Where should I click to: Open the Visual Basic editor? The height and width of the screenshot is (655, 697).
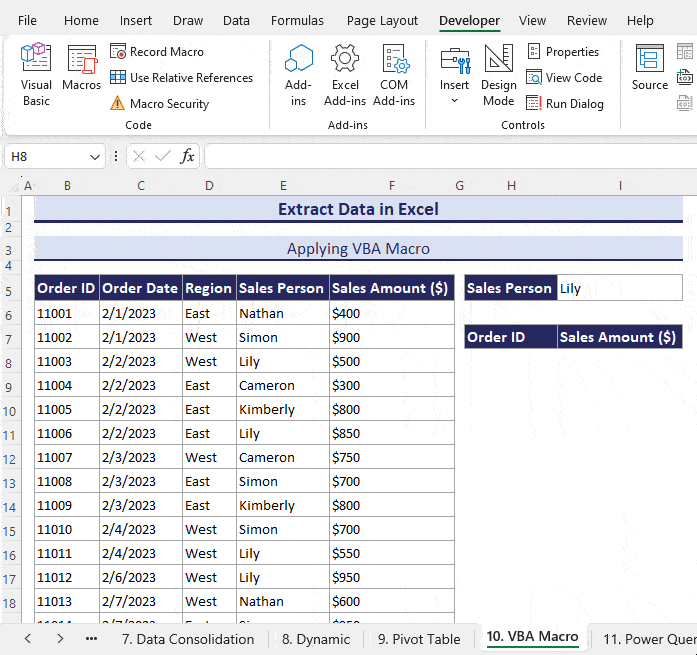pos(36,74)
